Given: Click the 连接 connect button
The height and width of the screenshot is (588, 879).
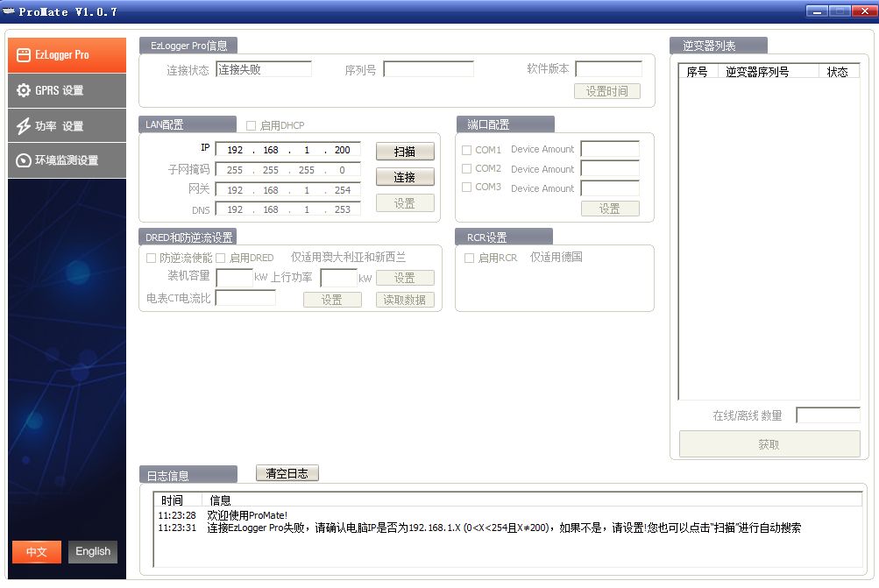Looking at the screenshot, I should 405,177.
